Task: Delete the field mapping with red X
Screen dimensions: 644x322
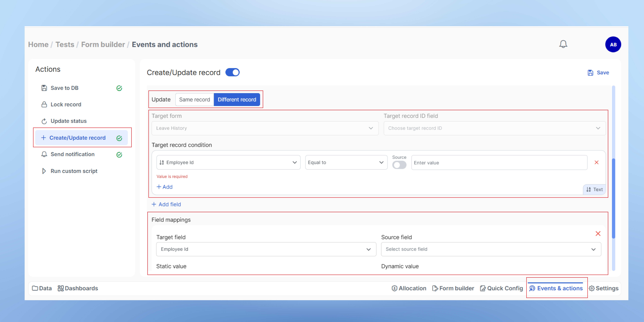Action: point(598,234)
